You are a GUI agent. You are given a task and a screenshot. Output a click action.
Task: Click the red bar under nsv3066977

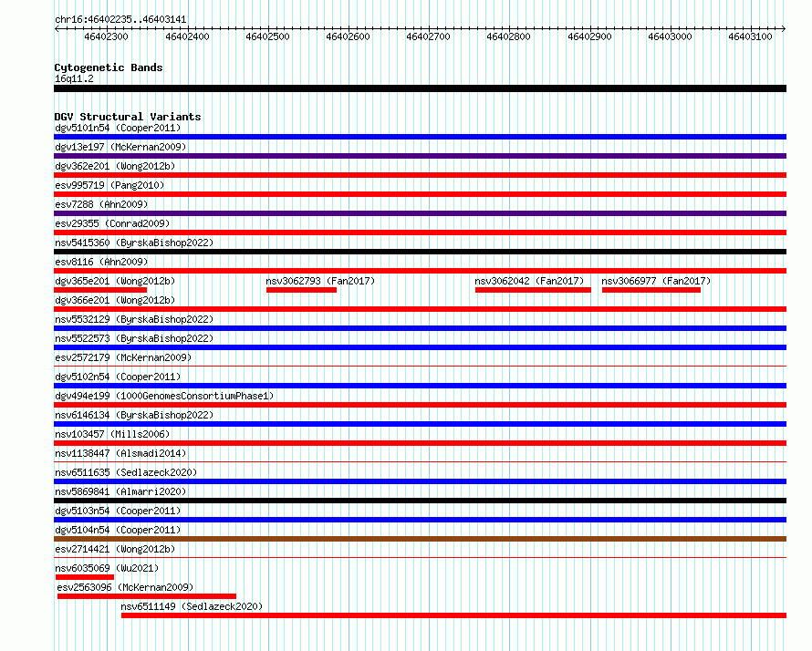point(651,290)
